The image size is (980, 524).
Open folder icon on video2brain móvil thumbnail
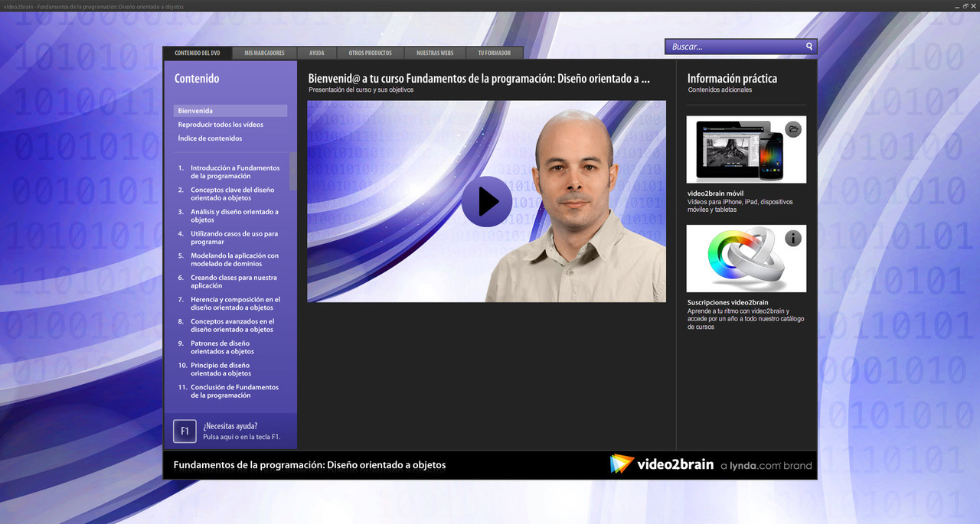click(x=793, y=129)
